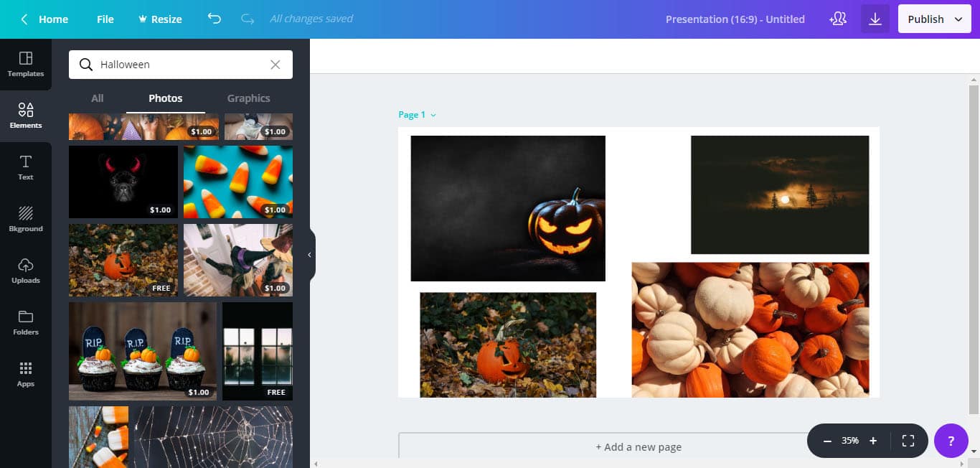Open the share collaborators icon
The height and width of the screenshot is (468, 980).
(x=838, y=19)
